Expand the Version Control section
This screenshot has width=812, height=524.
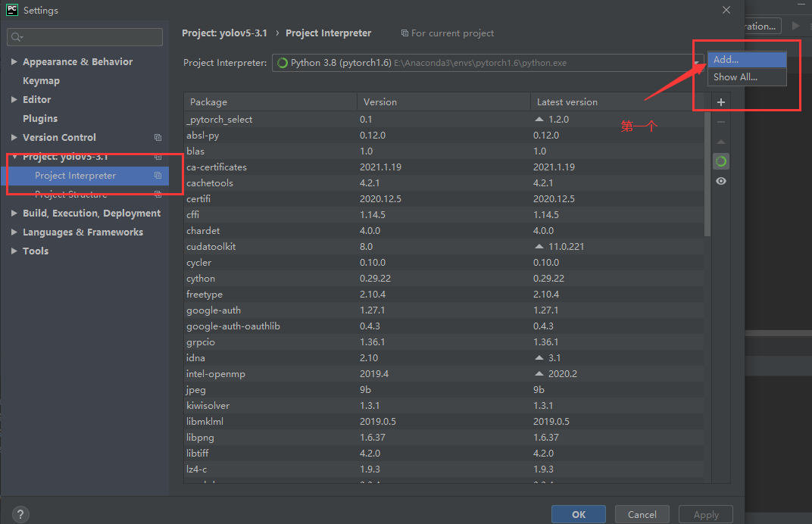click(14, 137)
